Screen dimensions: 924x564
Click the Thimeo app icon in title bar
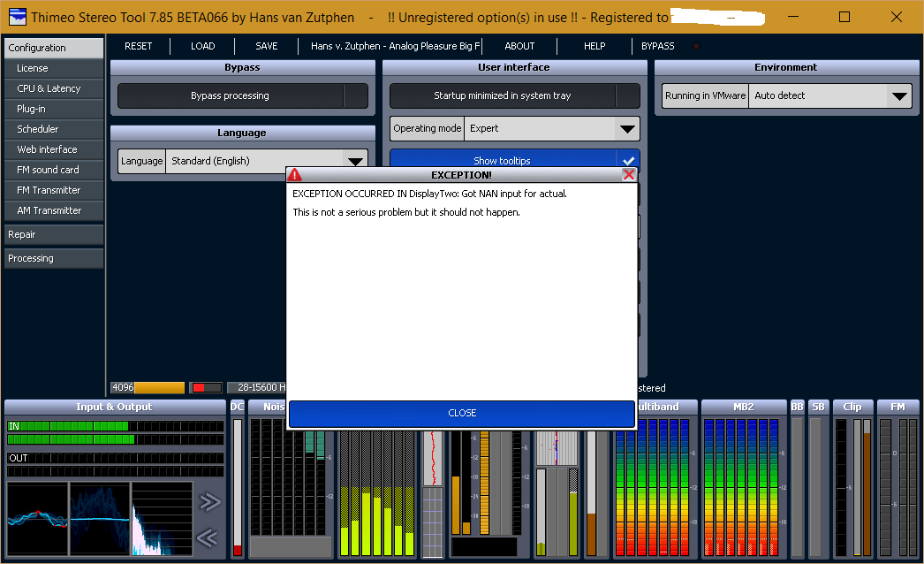[18, 17]
